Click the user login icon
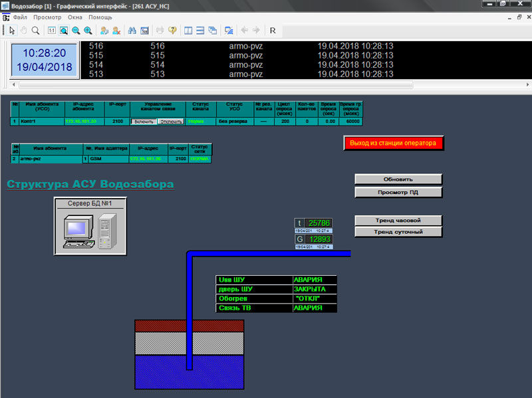The image size is (532, 398). (104, 30)
